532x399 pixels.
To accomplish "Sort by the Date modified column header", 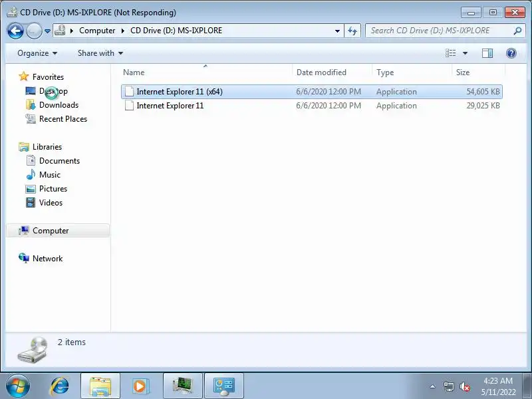I will click(x=332, y=72).
